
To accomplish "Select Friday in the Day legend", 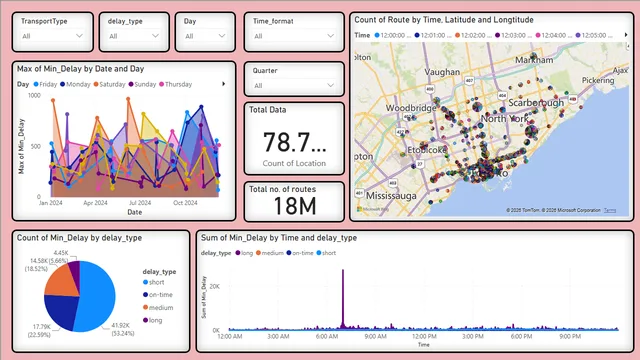I will tap(45, 84).
